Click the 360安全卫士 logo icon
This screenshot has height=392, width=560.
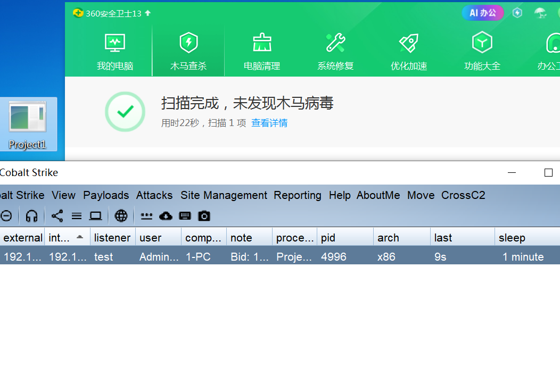pyautogui.click(x=78, y=13)
